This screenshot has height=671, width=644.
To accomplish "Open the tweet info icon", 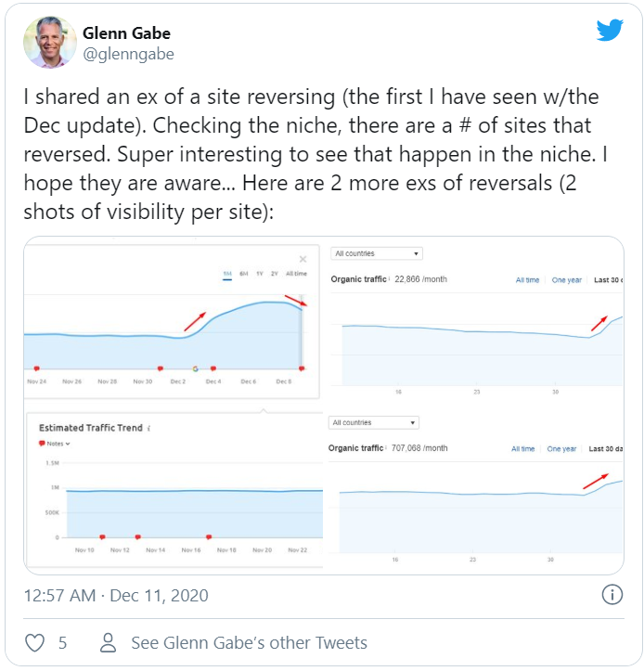I will point(612,595).
